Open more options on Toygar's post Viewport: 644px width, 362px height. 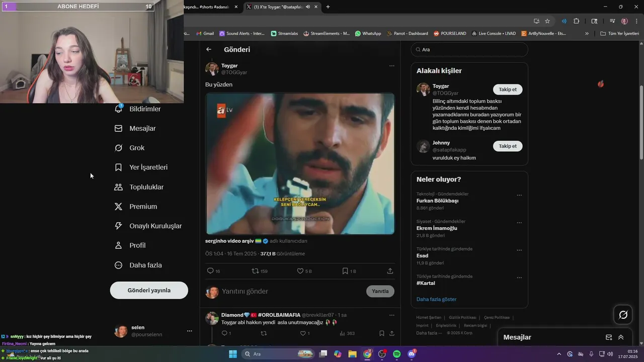point(391,66)
